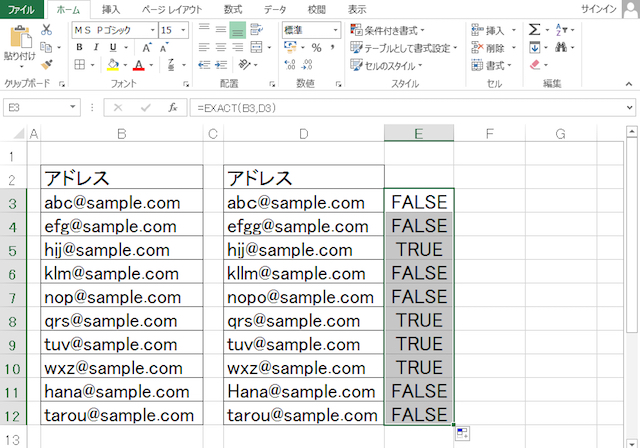Decrease decimal places icon
The width and height of the screenshot is (640, 448).
(307, 65)
